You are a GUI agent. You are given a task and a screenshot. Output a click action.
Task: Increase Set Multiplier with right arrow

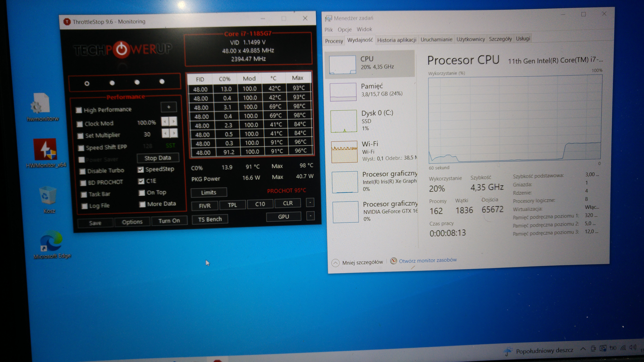[x=174, y=133]
